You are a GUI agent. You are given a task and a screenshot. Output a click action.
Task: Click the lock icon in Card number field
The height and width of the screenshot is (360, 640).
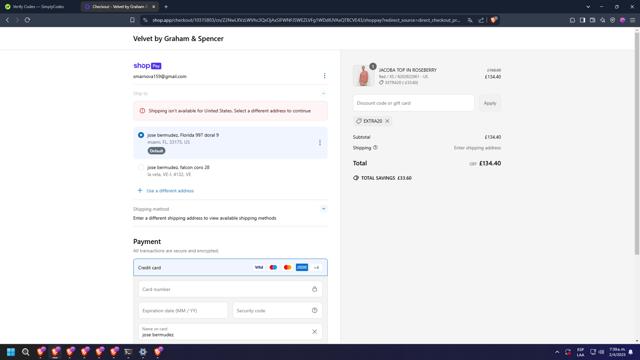(x=314, y=289)
